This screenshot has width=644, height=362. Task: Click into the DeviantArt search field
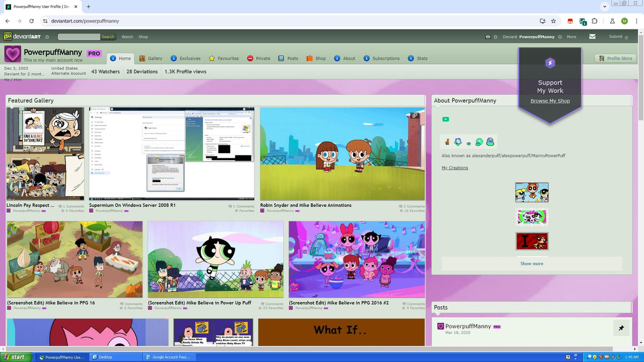click(x=79, y=37)
